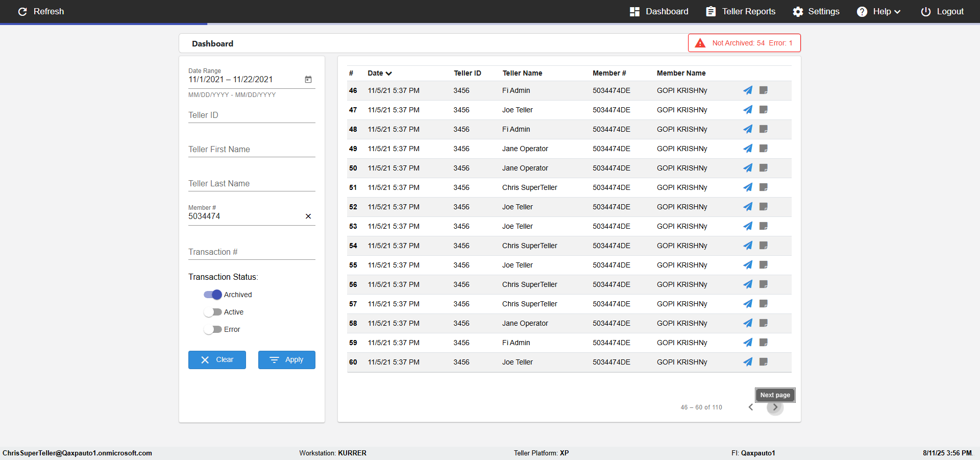Apply the selected filters
The width and height of the screenshot is (980, 460).
(x=287, y=360)
